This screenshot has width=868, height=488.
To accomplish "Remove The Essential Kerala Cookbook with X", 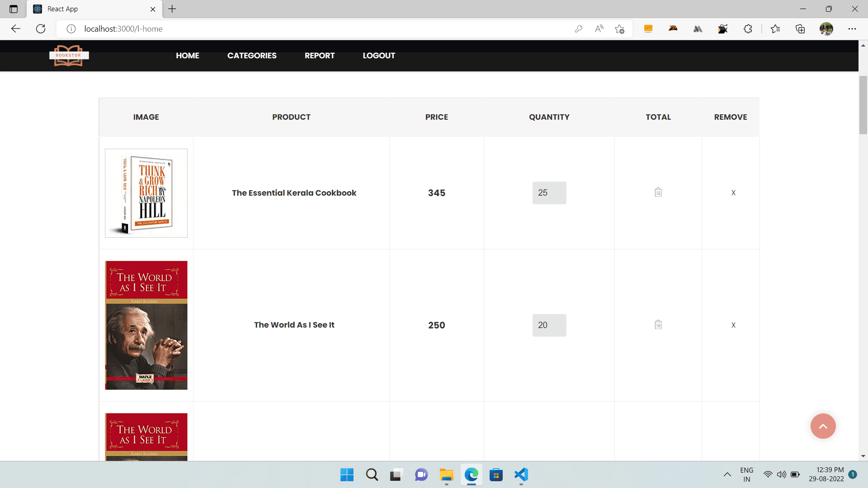I will click(x=733, y=193).
